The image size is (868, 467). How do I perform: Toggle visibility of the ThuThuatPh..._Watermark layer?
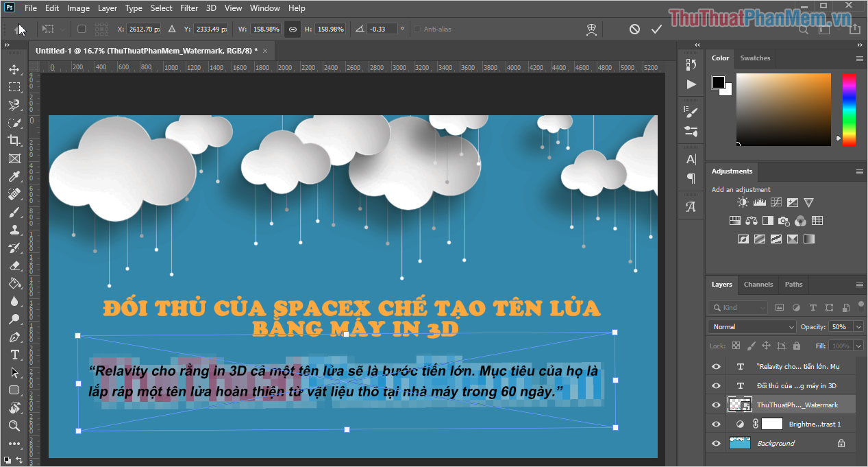pyautogui.click(x=715, y=405)
